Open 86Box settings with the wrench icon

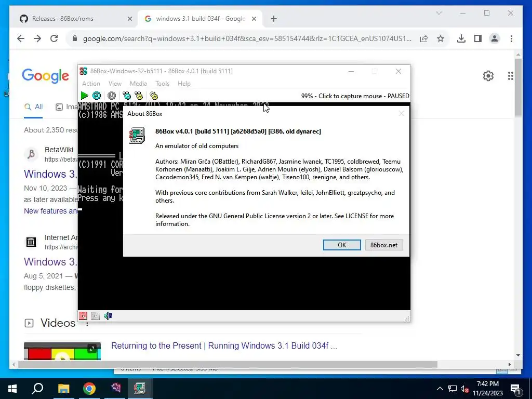154,96
